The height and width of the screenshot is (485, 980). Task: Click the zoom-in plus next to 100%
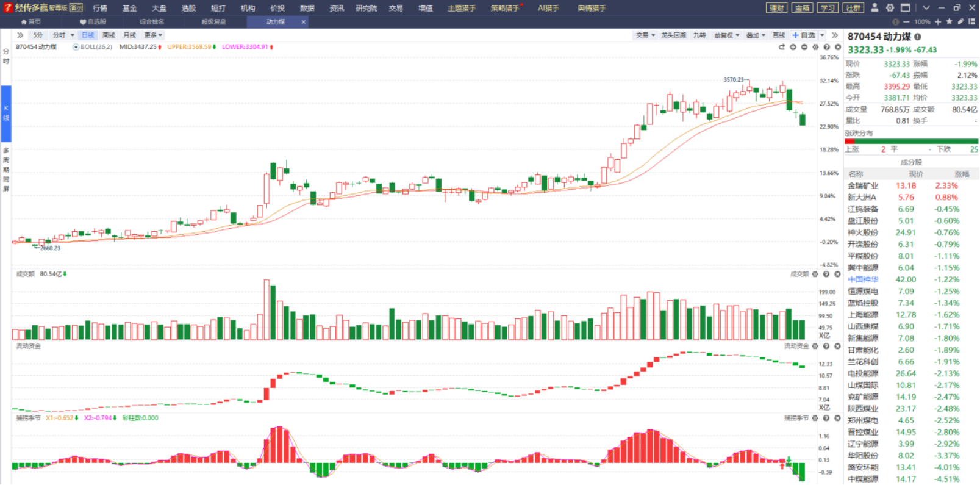[938, 22]
